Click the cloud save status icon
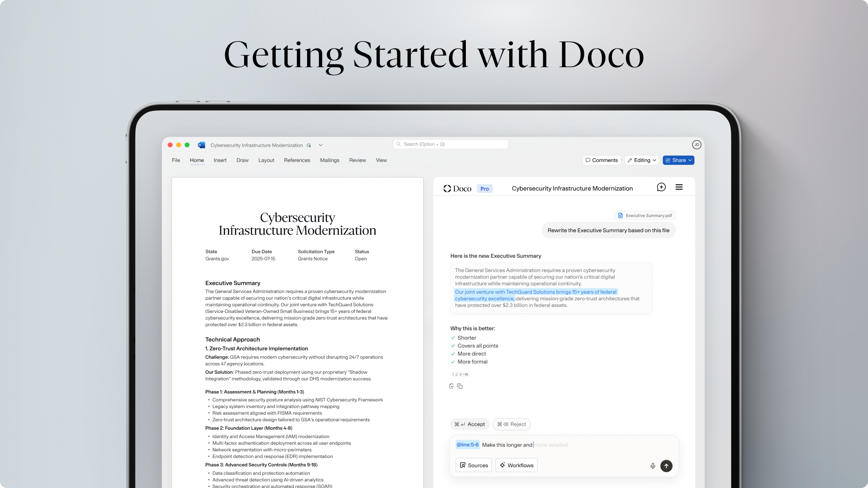The width and height of the screenshot is (868, 488). 309,145
